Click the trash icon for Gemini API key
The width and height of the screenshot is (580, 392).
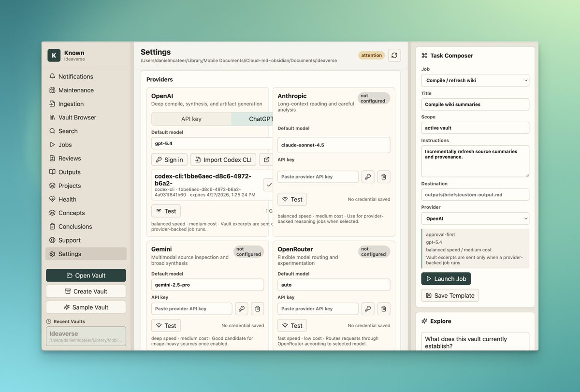pos(258,309)
